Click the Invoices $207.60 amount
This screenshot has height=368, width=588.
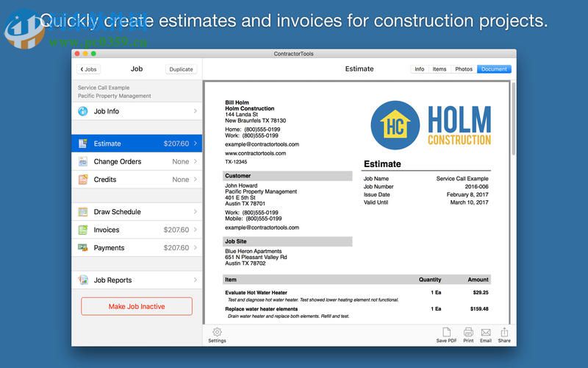(x=176, y=230)
